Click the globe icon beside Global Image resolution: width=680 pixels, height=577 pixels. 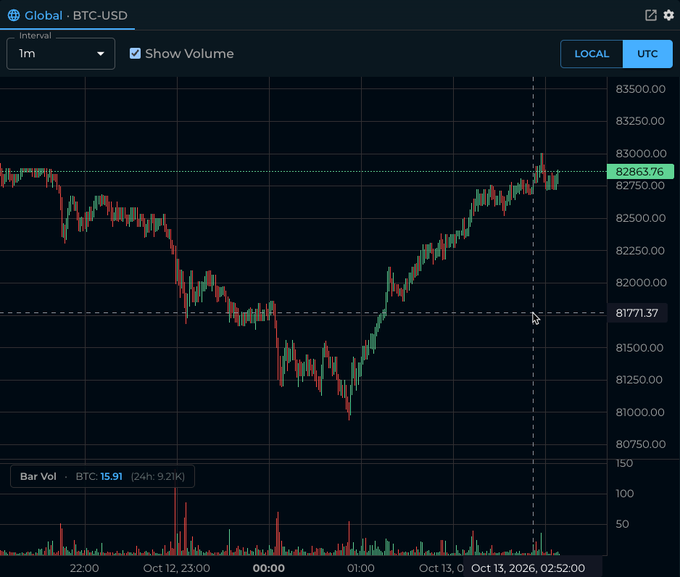(x=13, y=15)
